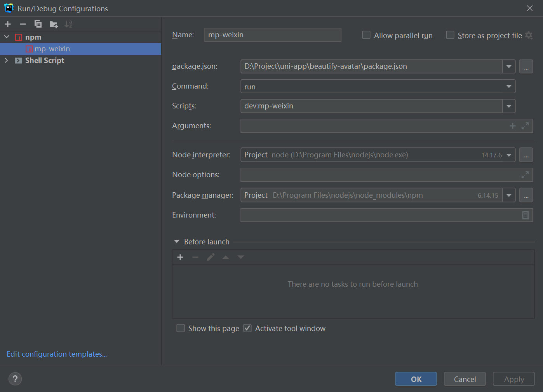Enable Allow parallel run checkbox

coord(366,35)
